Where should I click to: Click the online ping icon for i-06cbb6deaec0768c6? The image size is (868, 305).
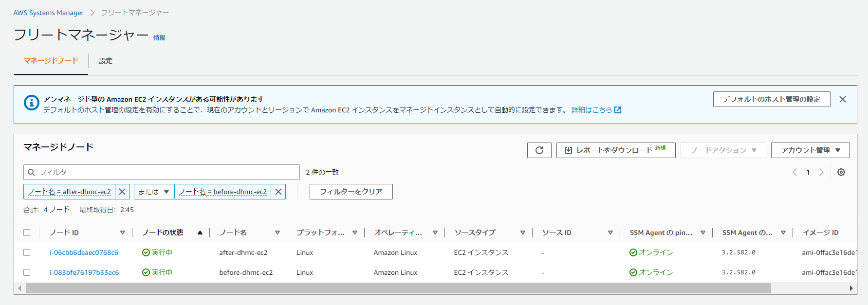633,252
